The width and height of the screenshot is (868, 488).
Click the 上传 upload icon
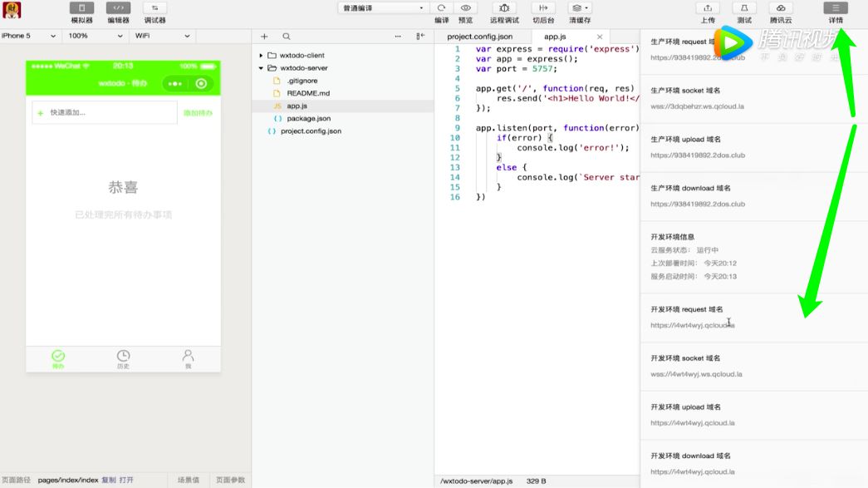(x=708, y=8)
